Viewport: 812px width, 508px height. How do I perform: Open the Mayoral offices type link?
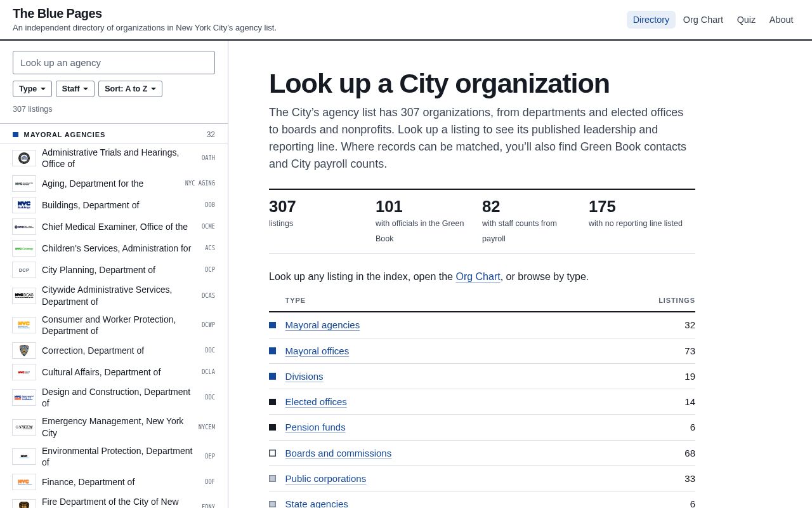317,351
